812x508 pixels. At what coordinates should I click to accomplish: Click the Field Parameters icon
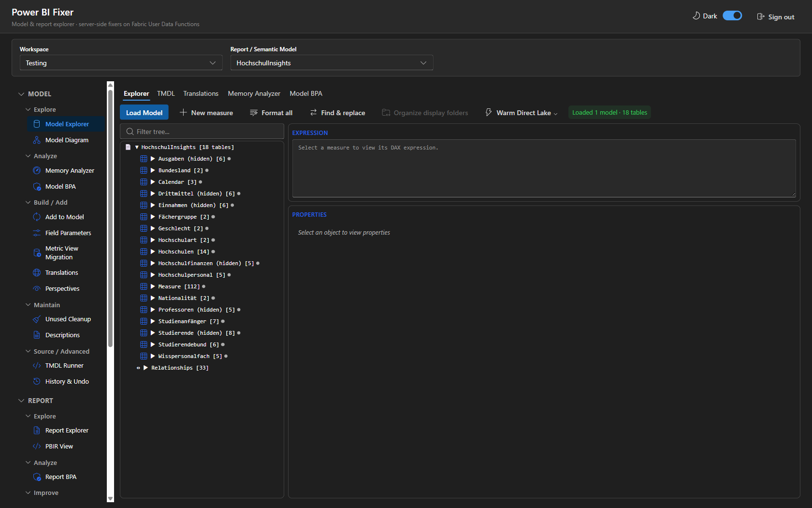pos(37,233)
